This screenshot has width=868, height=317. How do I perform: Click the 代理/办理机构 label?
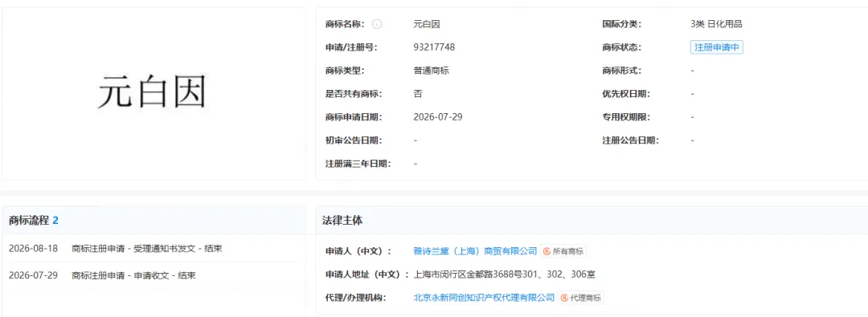355,298
